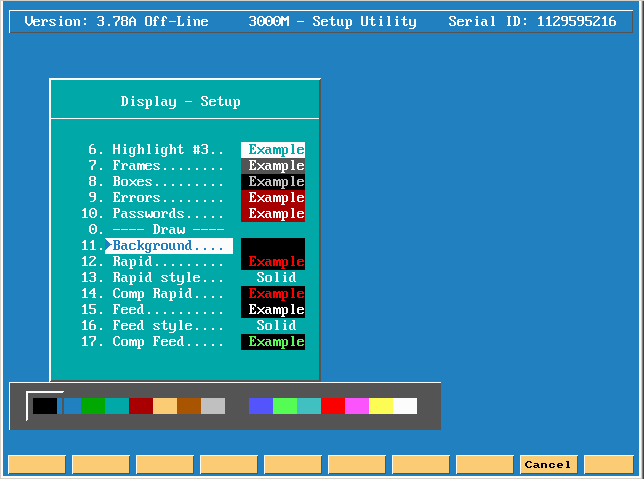Screen dimensions: 644x479
Task: Click the Feed white-text Example preview
Action: pyautogui.click(x=273, y=310)
